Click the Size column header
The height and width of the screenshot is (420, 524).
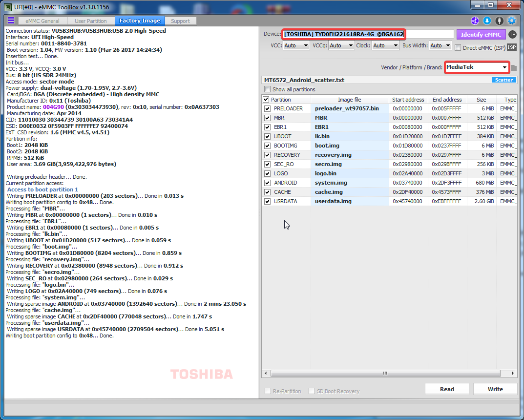coord(481,100)
